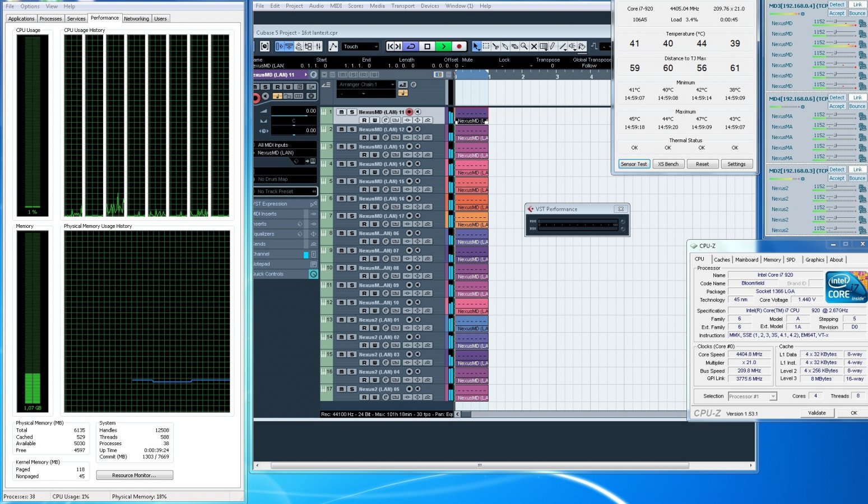Open the Mainboard tab in CPU-Z
This screenshot has height=504, width=868.
[x=746, y=260]
